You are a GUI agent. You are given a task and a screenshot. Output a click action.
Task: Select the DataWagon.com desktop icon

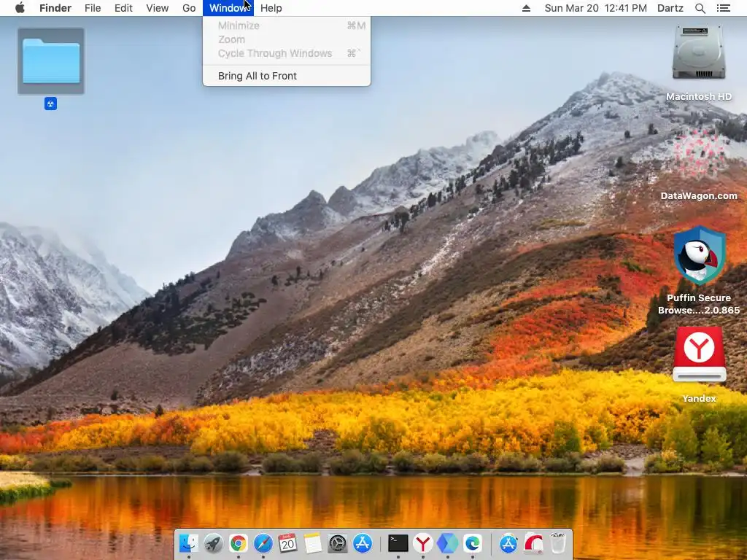coord(699,155)
